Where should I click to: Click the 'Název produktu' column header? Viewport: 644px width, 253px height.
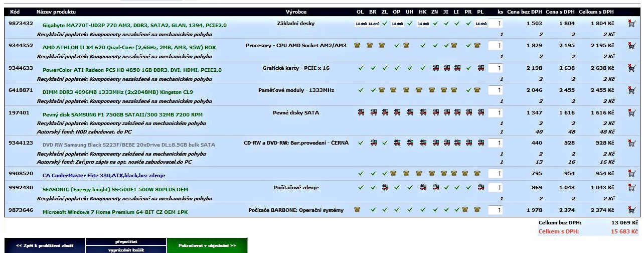click(56, 12)
